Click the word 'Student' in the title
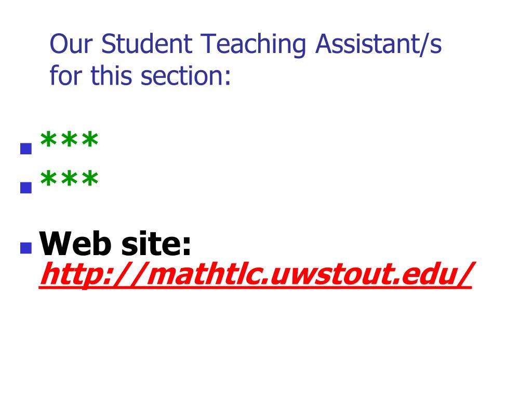The image size is (532, 399). (x=147, y=44)
